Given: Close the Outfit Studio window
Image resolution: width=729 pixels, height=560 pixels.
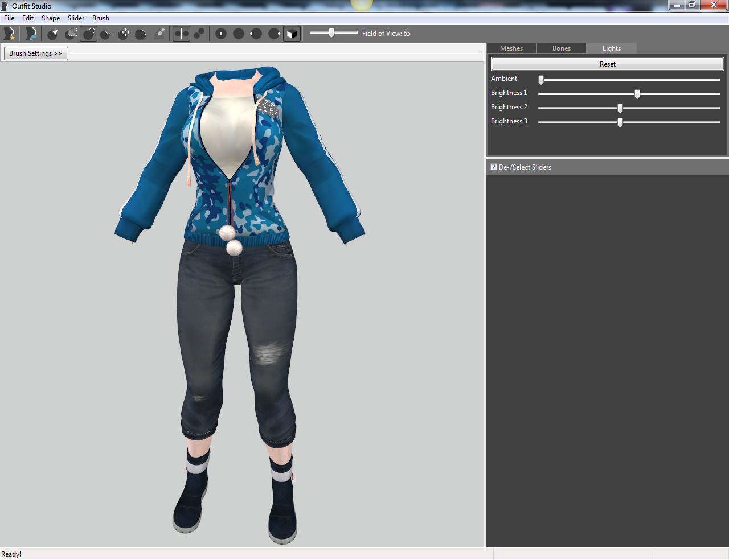Looking at the screenshot, I should pos(714,5).
